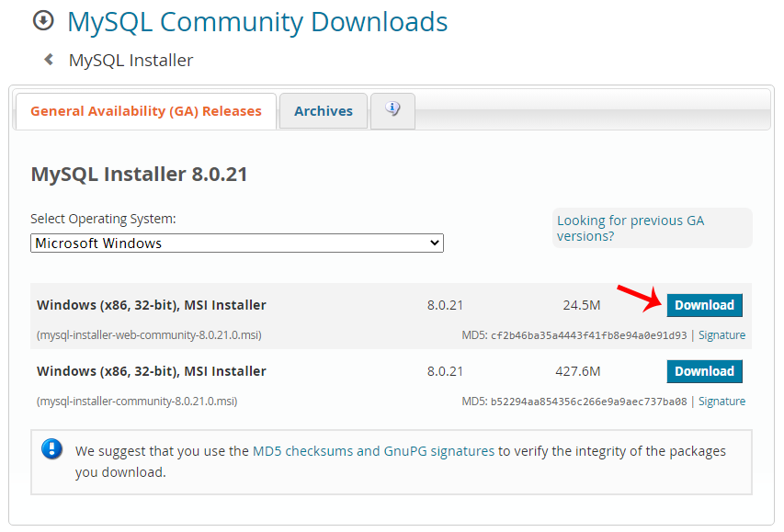Follow the 'Looking for previous GA versions?' link

(x=631, y=228)
